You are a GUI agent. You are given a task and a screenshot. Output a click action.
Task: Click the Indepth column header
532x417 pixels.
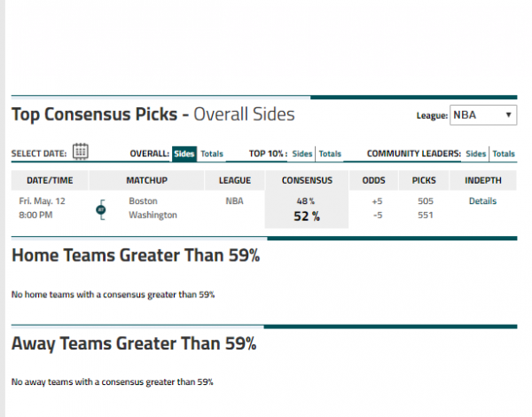click(x=483, y=180)
